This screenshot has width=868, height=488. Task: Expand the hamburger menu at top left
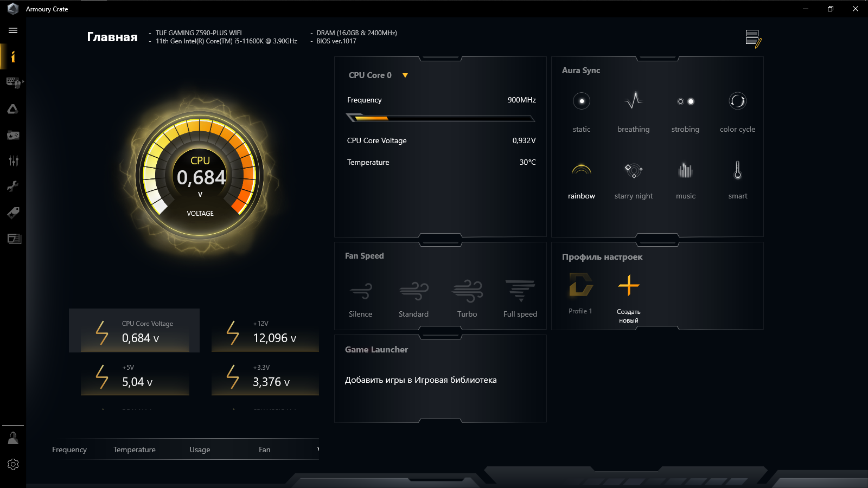[x=13, y=30]
